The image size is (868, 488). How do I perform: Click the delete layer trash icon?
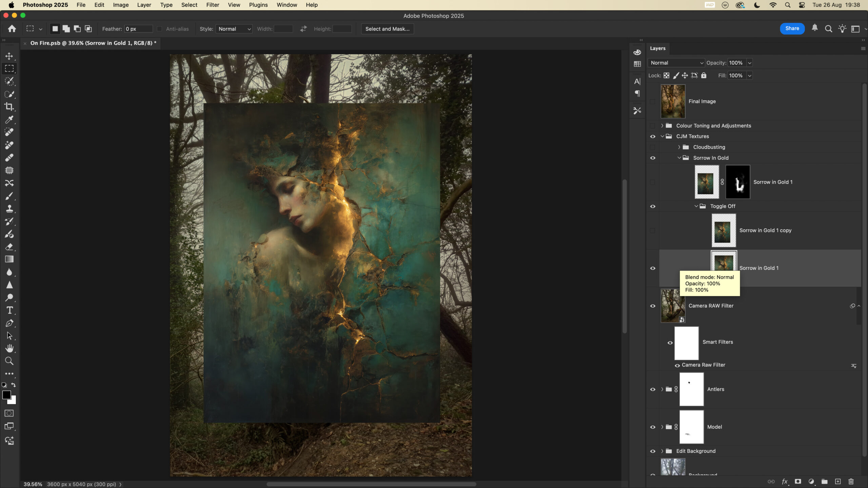pyautogui.click(x=851, y=482)
